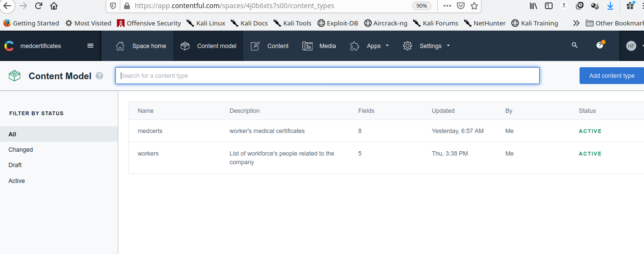Click the Contentful logo

9,46
